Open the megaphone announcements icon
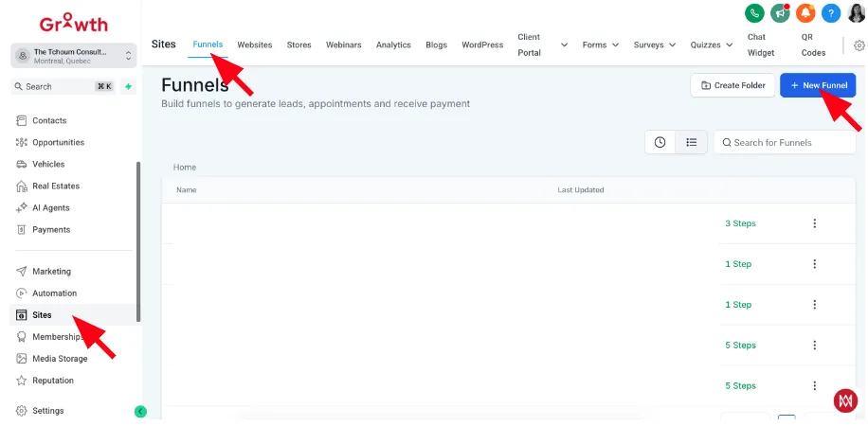Viewport: 868px width, 426px height. 780,12
